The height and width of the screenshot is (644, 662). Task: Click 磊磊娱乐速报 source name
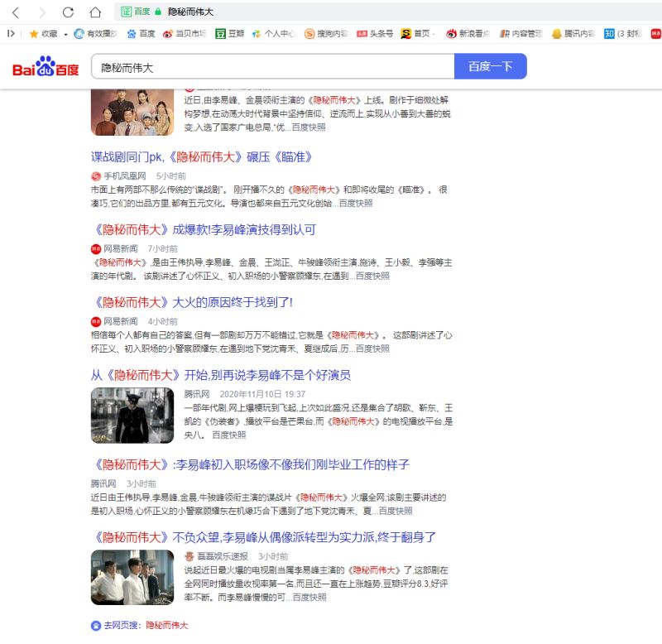(x=223, y=556)
